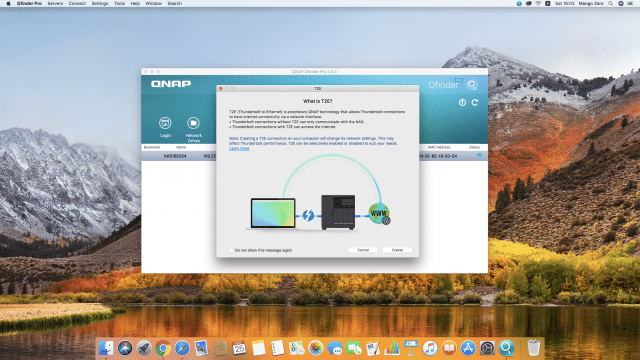Open Spotlight search in menu bar
This screenshot has width=640, height=360.
[611, 3]
